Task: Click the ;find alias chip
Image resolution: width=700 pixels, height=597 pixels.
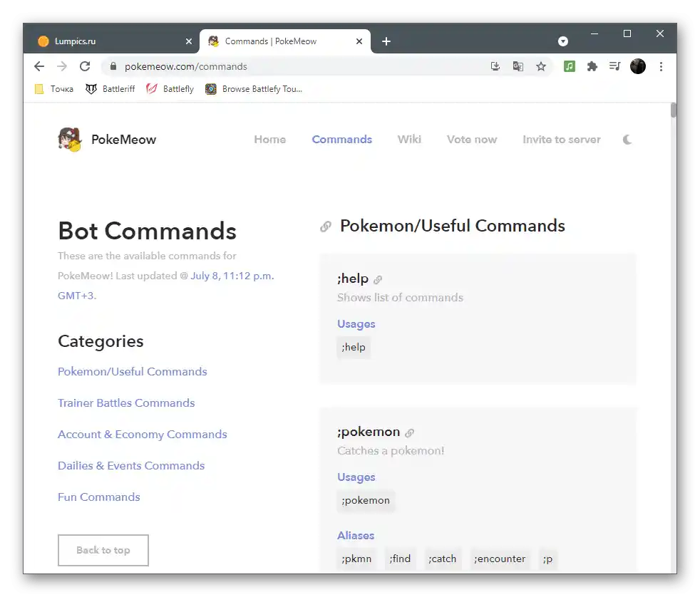Action: [400, 559]
